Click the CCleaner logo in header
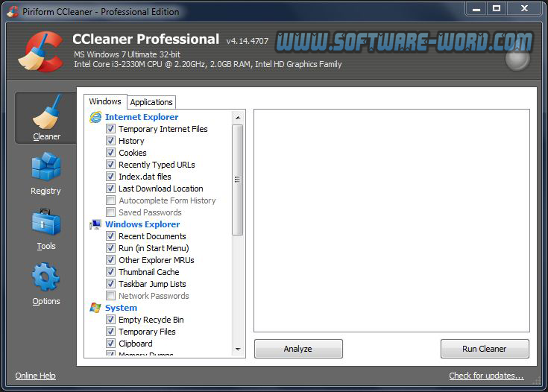The image size is (548, 392). click(41, 51)
